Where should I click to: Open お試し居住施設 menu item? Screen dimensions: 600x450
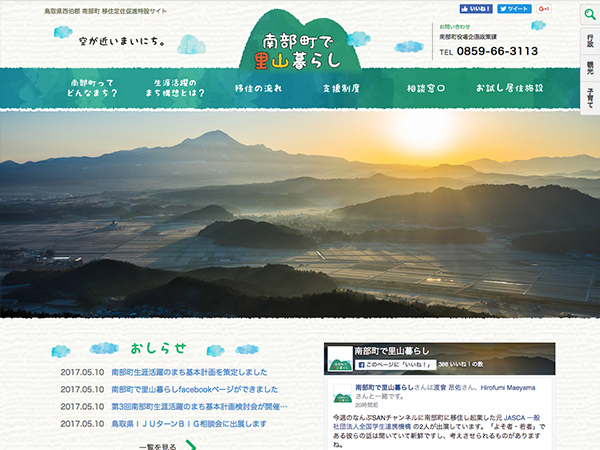coord(510,88)
